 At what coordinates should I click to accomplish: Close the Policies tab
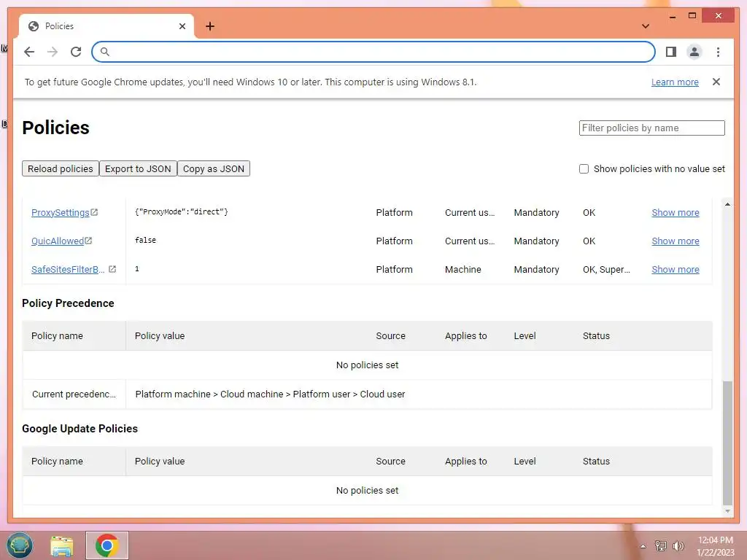tap(182, 26)
